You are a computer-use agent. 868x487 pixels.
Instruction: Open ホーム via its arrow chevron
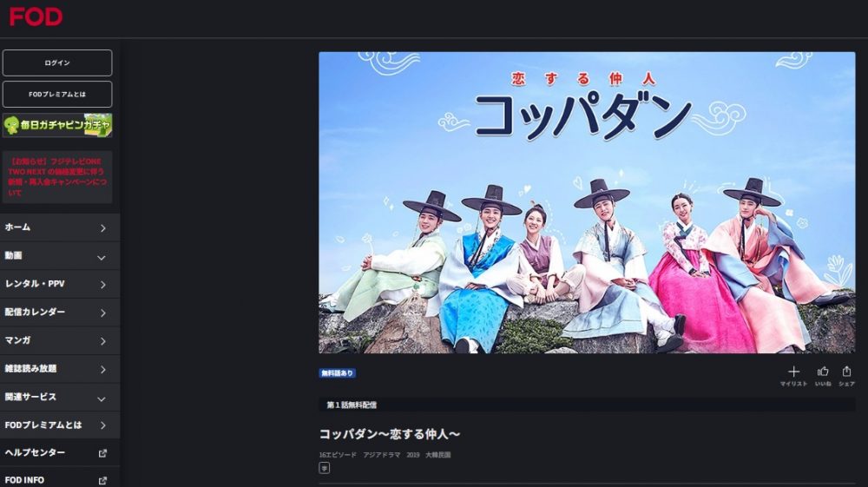(x=103, y=228)
